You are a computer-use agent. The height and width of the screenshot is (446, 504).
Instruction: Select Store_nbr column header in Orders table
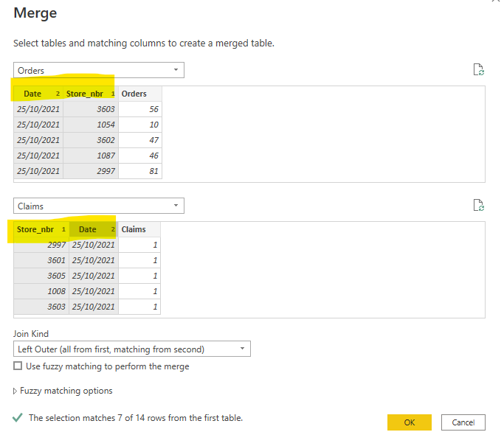pyautogui.click(x=91, y=94)
